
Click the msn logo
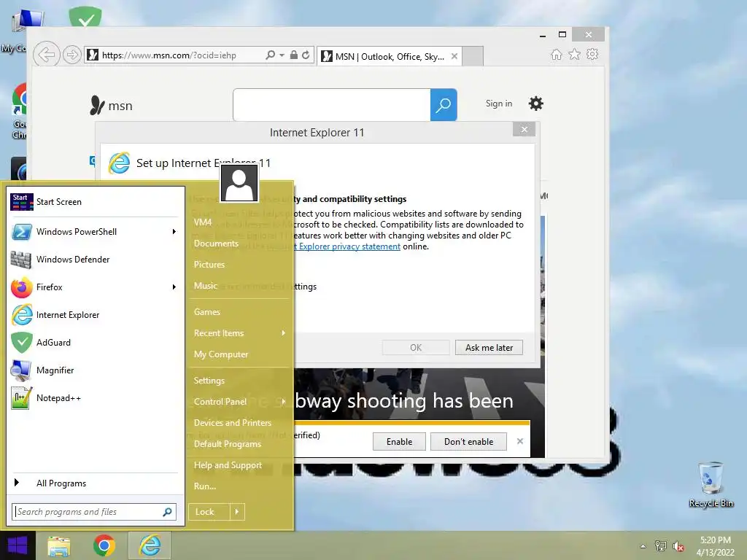[111, 105]
